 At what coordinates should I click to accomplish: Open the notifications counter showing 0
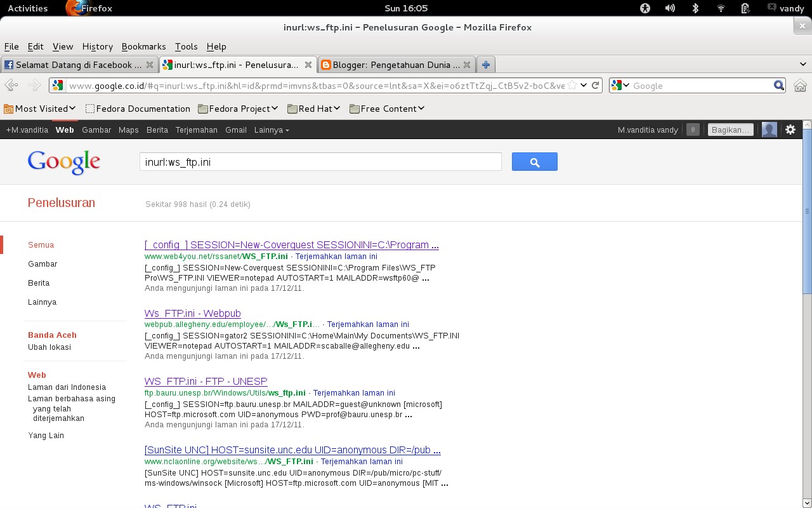[693, 130]
